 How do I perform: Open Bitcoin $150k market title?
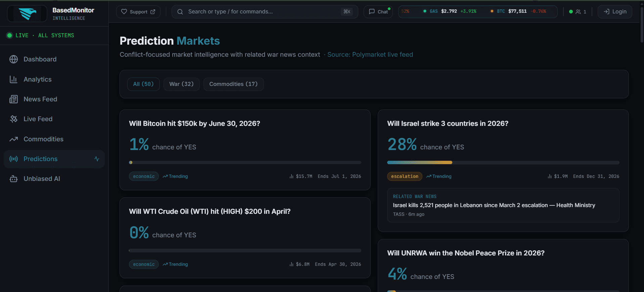(x=194, y=124)
